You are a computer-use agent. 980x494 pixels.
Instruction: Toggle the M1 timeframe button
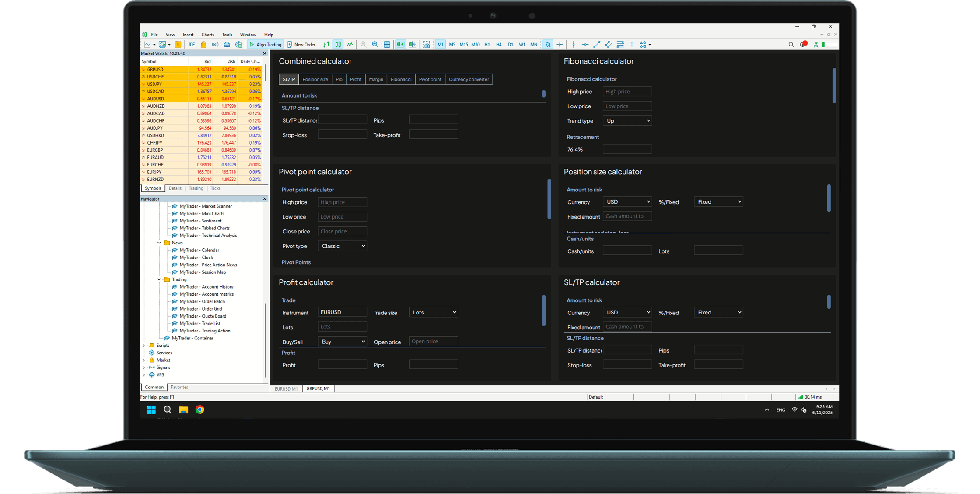[440, 45]
